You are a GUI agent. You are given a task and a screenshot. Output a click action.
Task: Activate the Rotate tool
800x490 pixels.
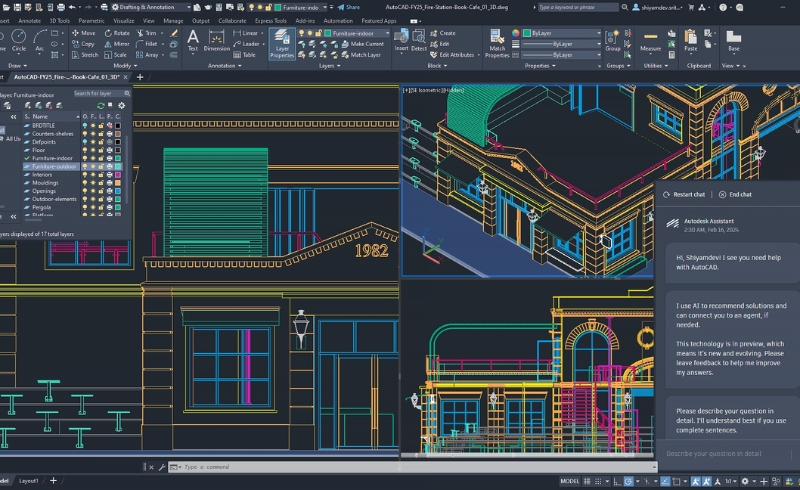[x=117, y=33]
